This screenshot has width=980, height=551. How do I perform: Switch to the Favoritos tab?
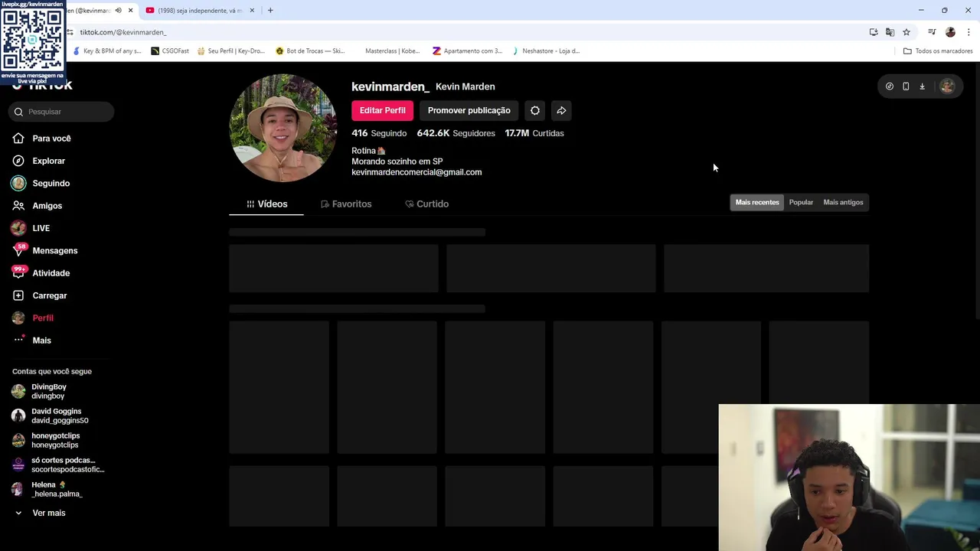click(x=346, y=204)
